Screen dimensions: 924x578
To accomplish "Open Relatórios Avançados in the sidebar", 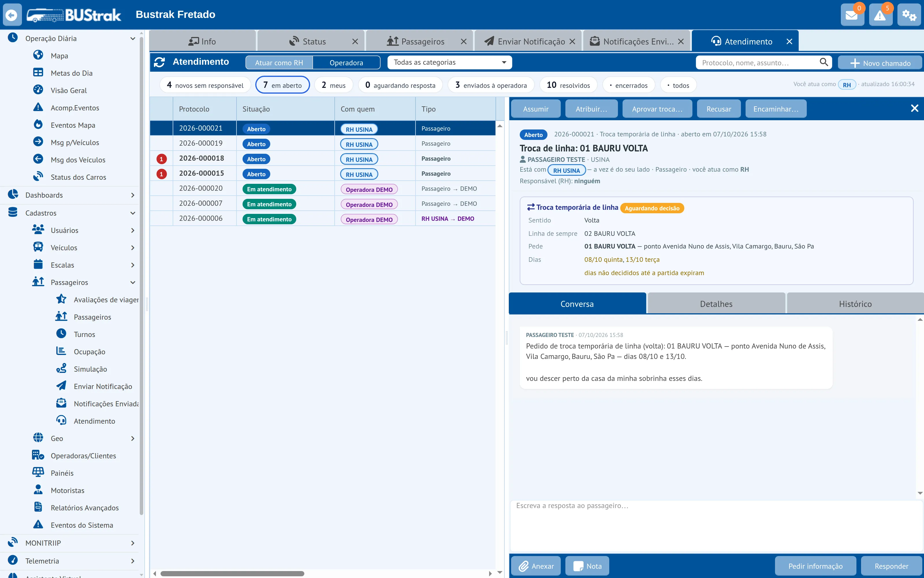I will (x=84, y=508).
